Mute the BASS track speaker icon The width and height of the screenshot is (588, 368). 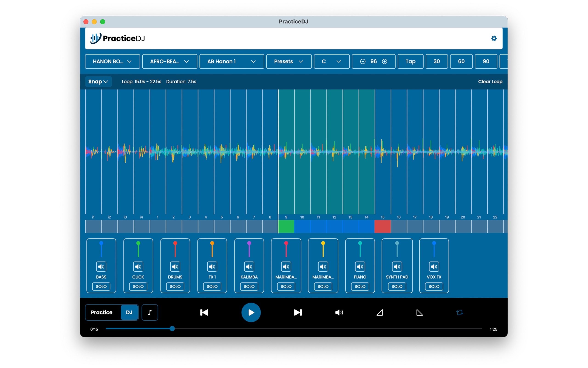[x=101, y=267]
